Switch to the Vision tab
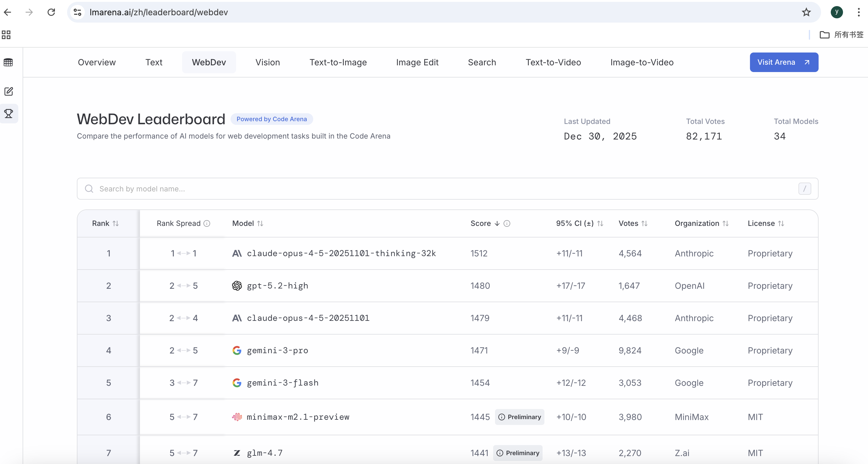The width and height of the screenshot is (868, 464). coord(267,62)
